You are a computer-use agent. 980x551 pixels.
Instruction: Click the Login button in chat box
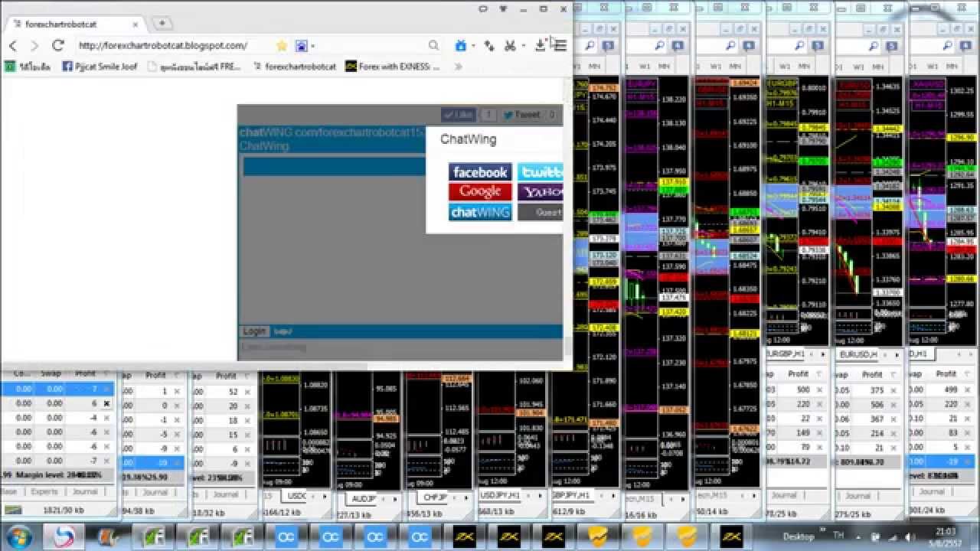[x=254, y=331]
